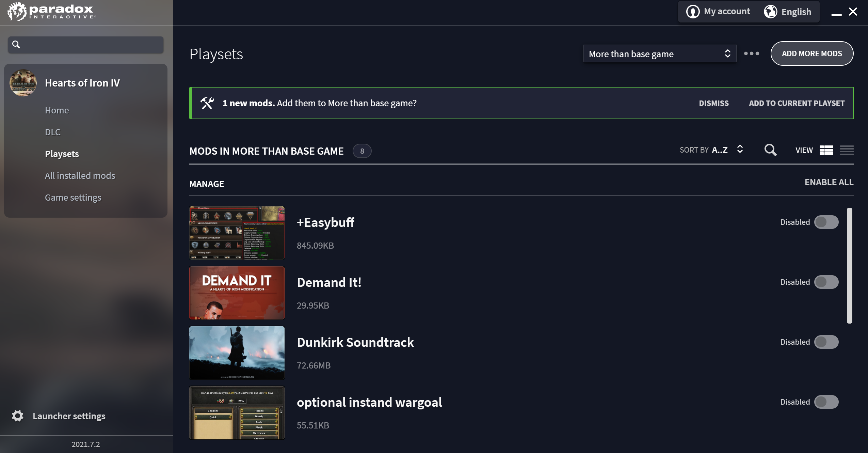Screen dimensions: 868x453
Task: Select All installed mods in sidebar
Action: (x=80, y=175)
